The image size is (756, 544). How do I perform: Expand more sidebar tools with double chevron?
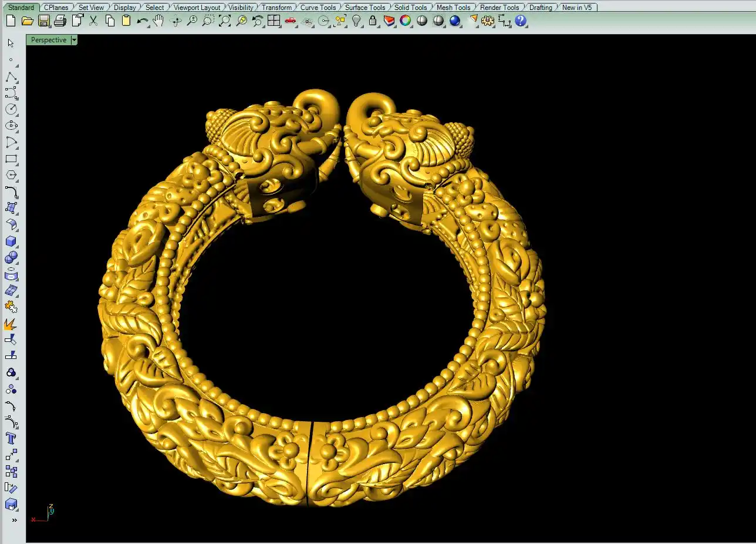tap(14, 520)
